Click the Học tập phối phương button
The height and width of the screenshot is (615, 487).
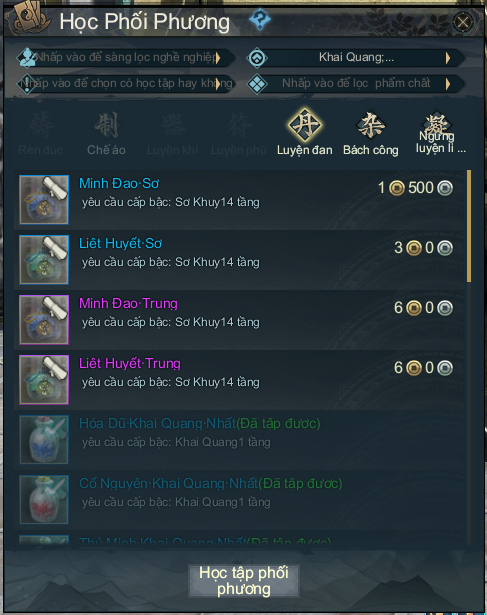[244, 581]
